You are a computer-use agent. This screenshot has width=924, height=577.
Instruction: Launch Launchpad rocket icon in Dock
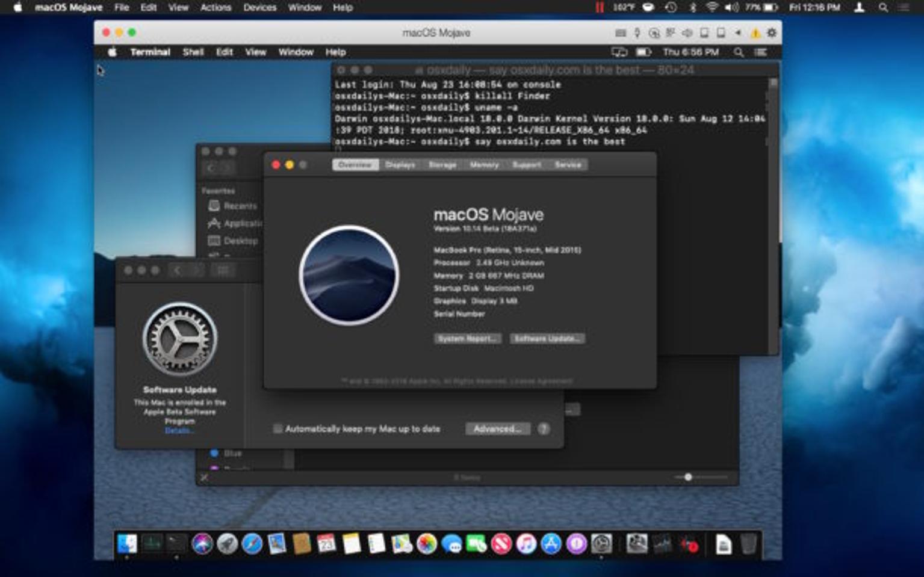227,544
